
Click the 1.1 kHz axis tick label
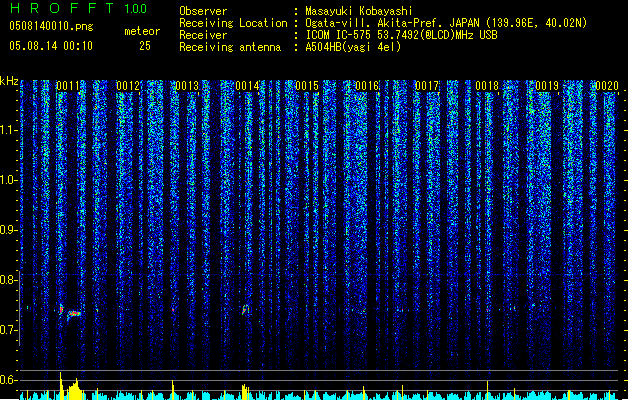(x=9, y=130)
